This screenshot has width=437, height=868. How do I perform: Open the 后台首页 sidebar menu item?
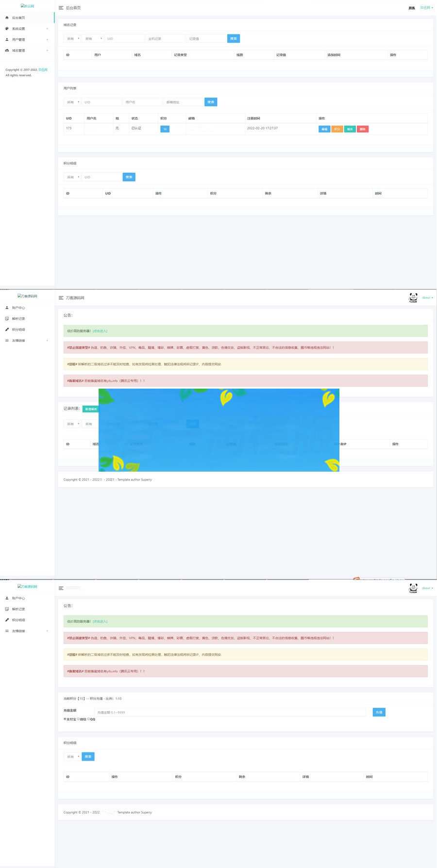click(x=18, y=18)
